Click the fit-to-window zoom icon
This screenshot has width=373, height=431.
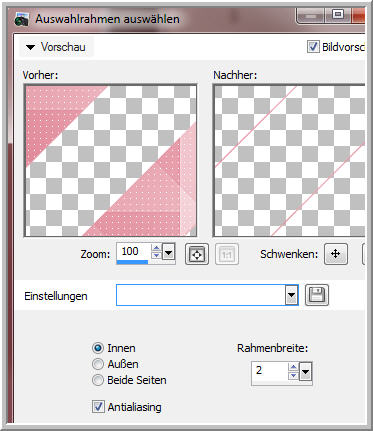tap(197, 254)
